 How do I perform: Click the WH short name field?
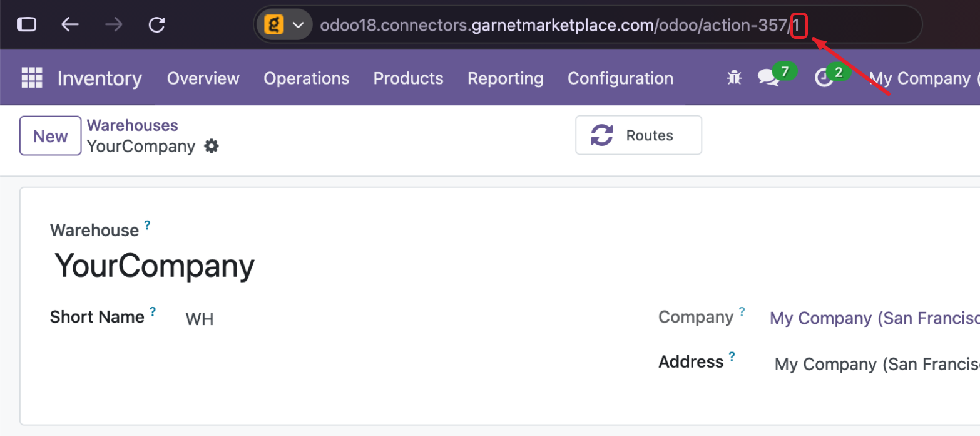[200, 319]
